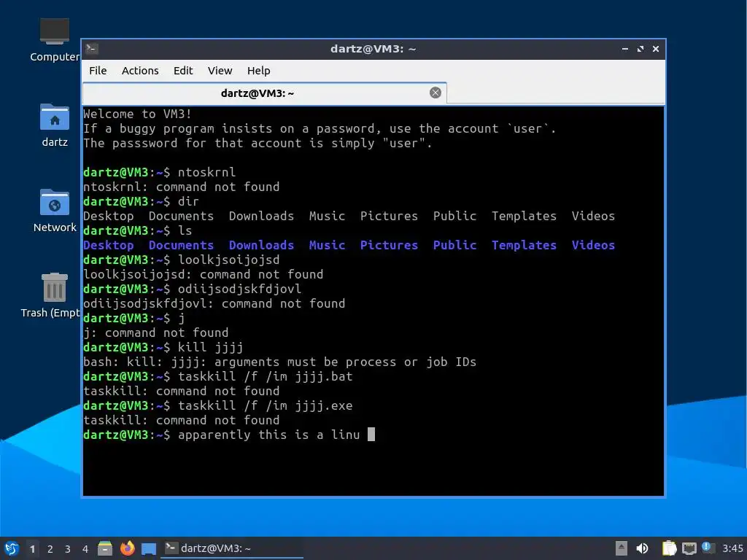Click the blue 'Templates' in ls output
The height and width of the screenshot is (560, 747).
pos(524,245)
